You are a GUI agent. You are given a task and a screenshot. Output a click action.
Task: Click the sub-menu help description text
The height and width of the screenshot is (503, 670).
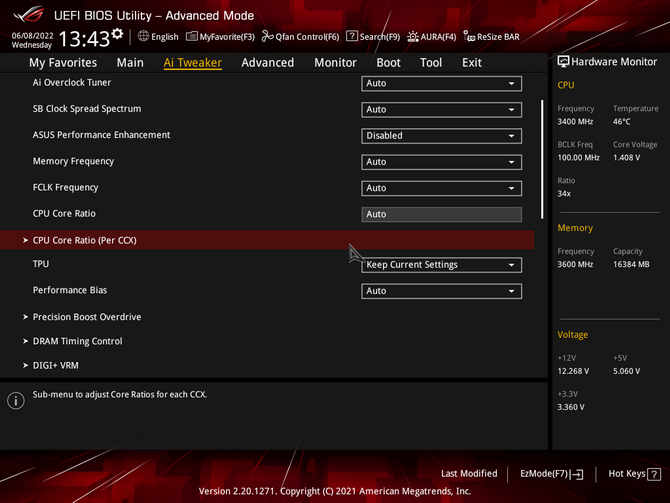tap(120, 394)
